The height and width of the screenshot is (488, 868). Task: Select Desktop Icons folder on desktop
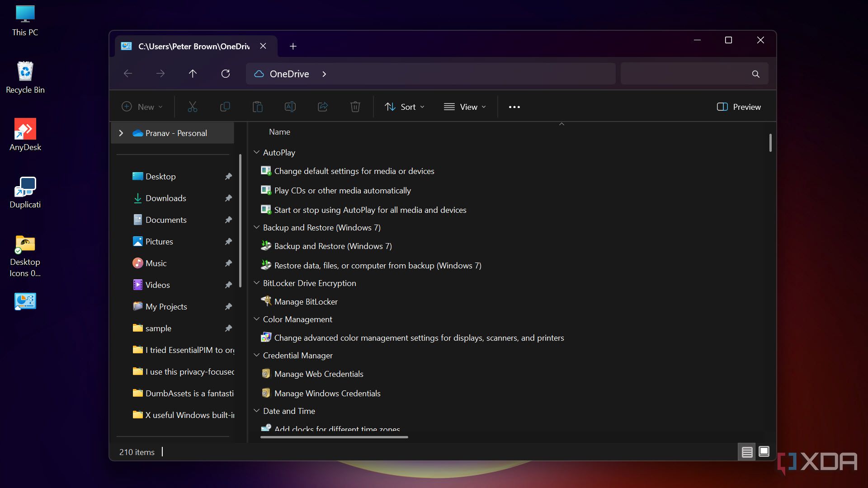[25, 256]
